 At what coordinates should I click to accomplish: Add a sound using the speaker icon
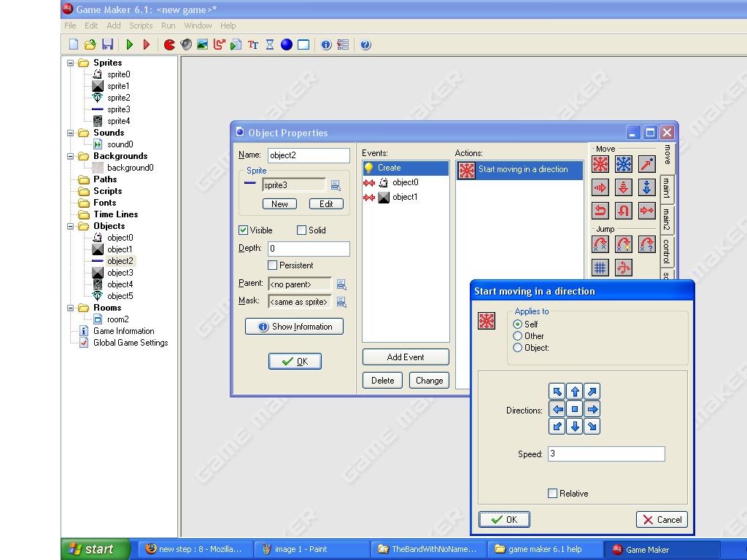[x=186, y=44]
